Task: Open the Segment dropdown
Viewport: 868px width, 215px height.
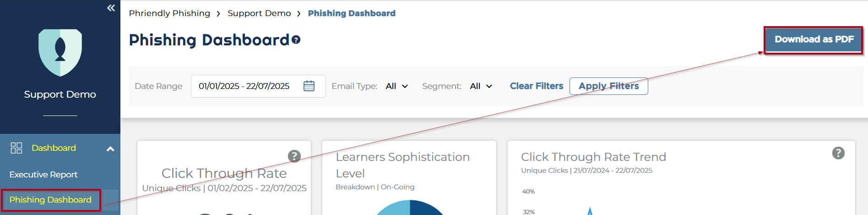Action: tap(481, 86)
